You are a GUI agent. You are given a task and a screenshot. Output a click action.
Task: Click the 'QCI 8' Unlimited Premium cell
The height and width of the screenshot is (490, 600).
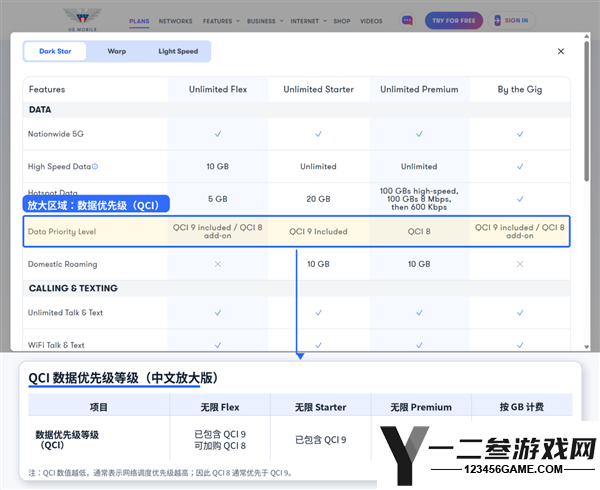point(419,231)
